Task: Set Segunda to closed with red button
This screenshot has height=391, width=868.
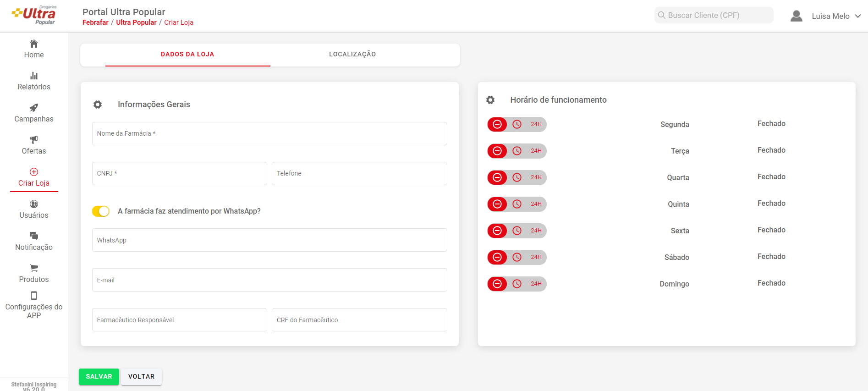Action: point(497,124)
